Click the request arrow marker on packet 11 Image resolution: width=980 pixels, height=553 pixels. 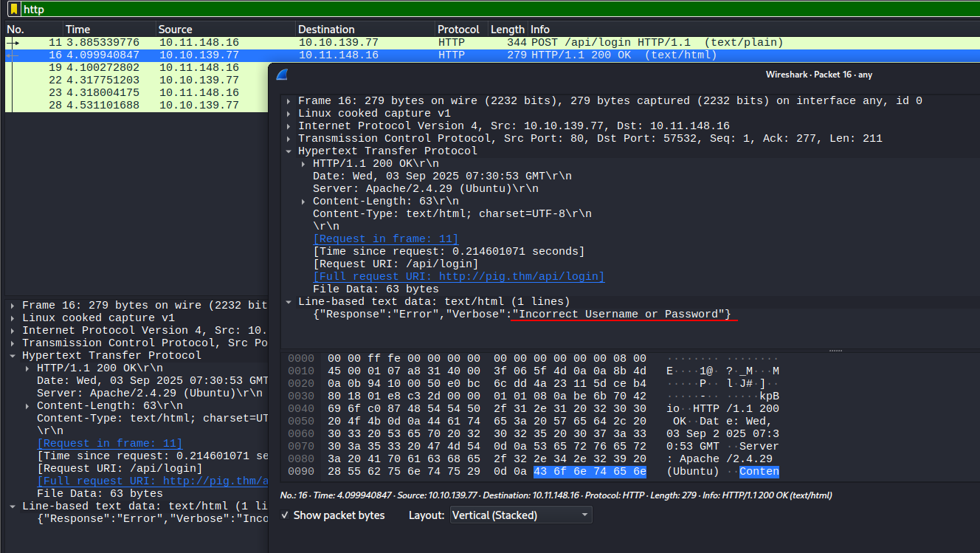click(13, 43)
